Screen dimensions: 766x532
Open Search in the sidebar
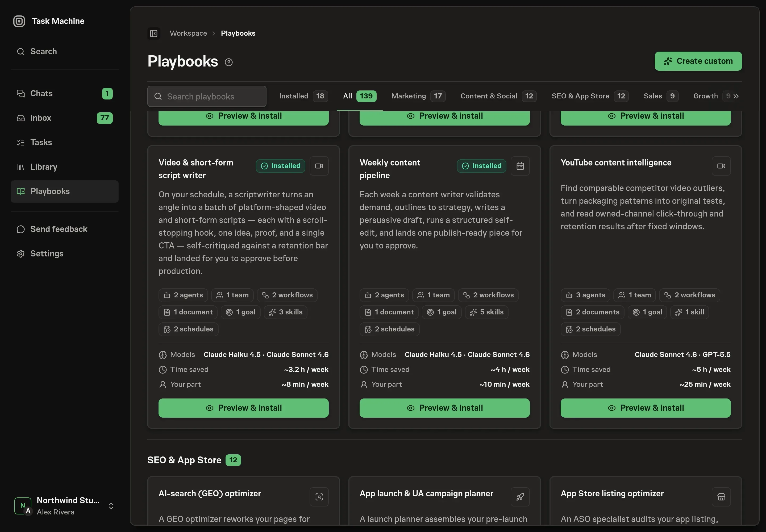point(65,51)
